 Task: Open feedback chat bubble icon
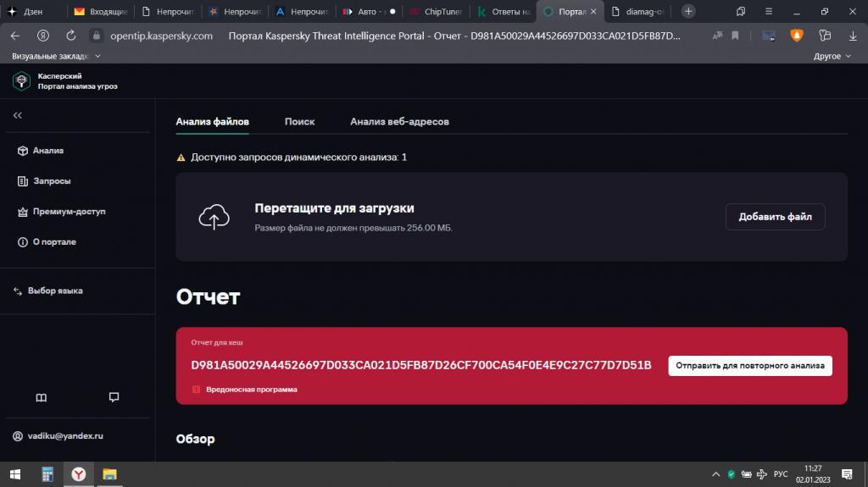click(x=114, y=396)
